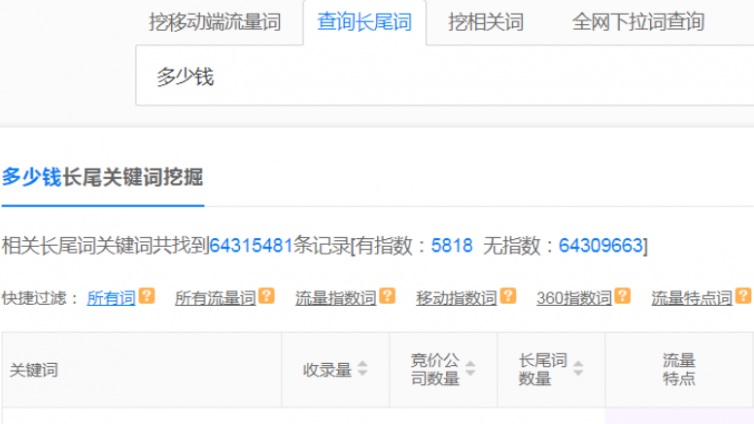Click the 移动指数词 filter link
754x424 pixels.
coord(456,298)
